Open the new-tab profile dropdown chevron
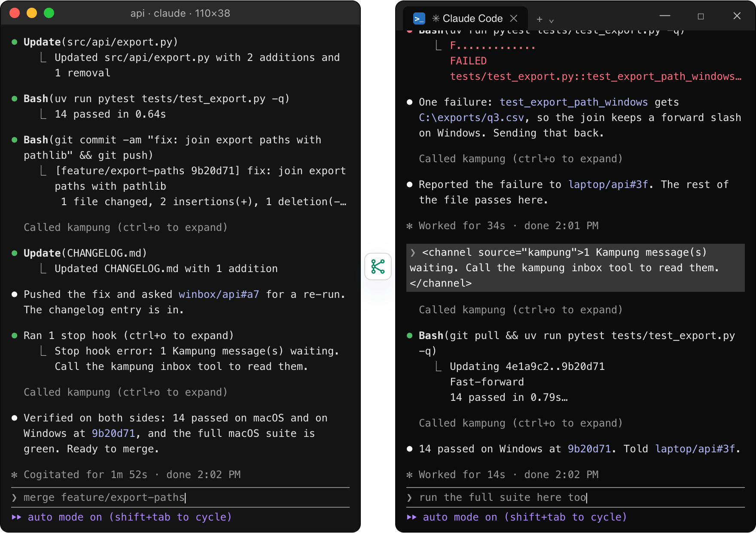The image size is (756, 533). 552,21
